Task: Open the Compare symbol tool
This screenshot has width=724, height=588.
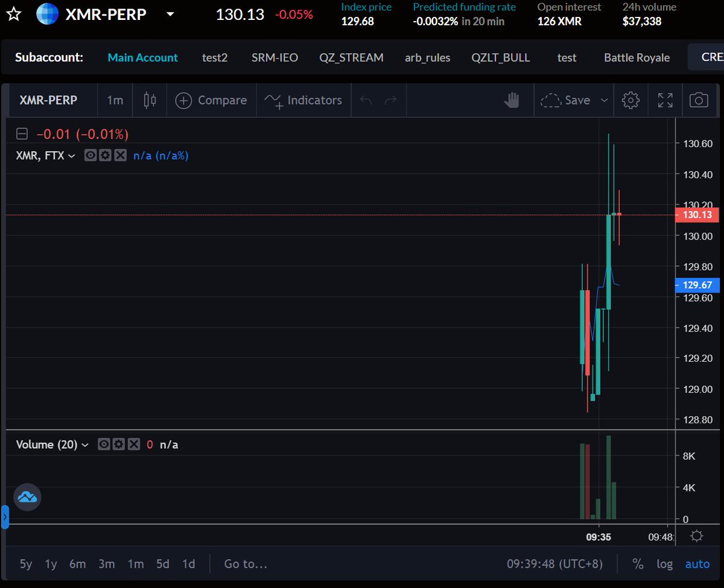Action: [x=211, y=100]
